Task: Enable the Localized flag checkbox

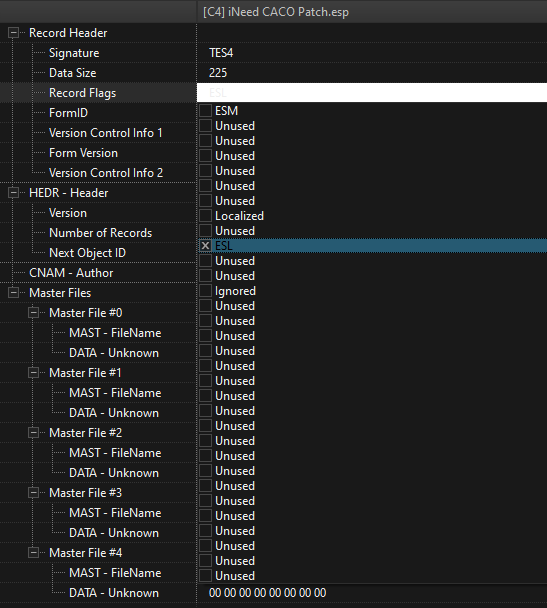Action: point(205,216)
